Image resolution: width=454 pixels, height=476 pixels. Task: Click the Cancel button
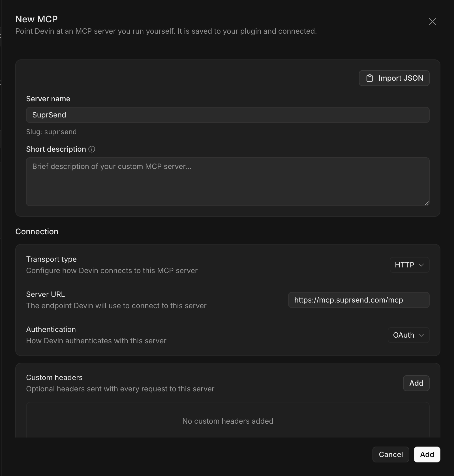click(391, 454)
